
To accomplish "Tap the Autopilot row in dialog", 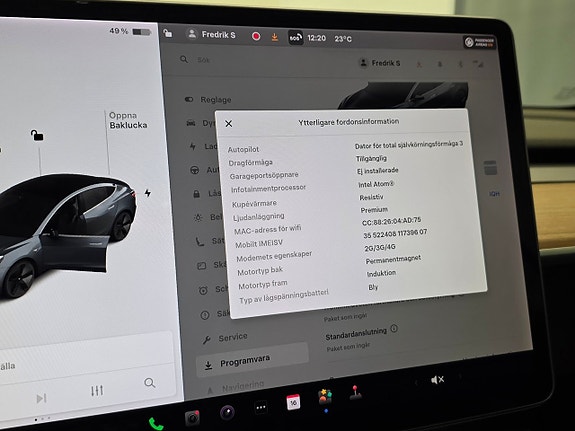I will click(345, 148).
